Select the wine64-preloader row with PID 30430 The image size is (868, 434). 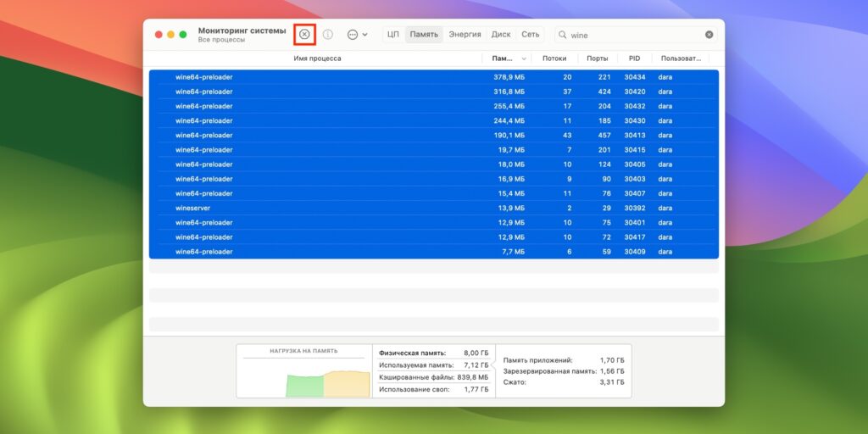(434, 120)
